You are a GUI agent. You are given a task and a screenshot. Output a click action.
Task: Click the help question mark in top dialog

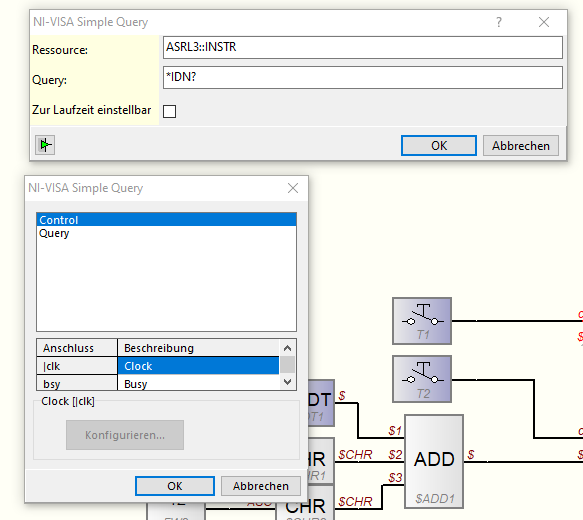pos(499,22)
